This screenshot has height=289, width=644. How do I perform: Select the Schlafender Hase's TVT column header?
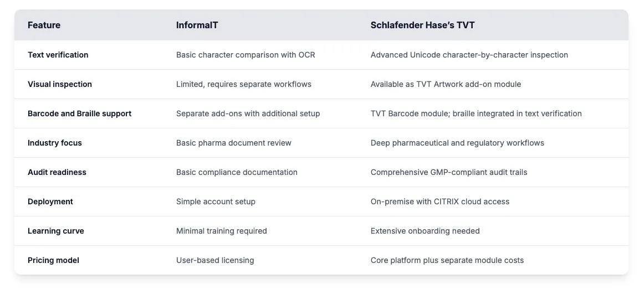pos(422,25)
